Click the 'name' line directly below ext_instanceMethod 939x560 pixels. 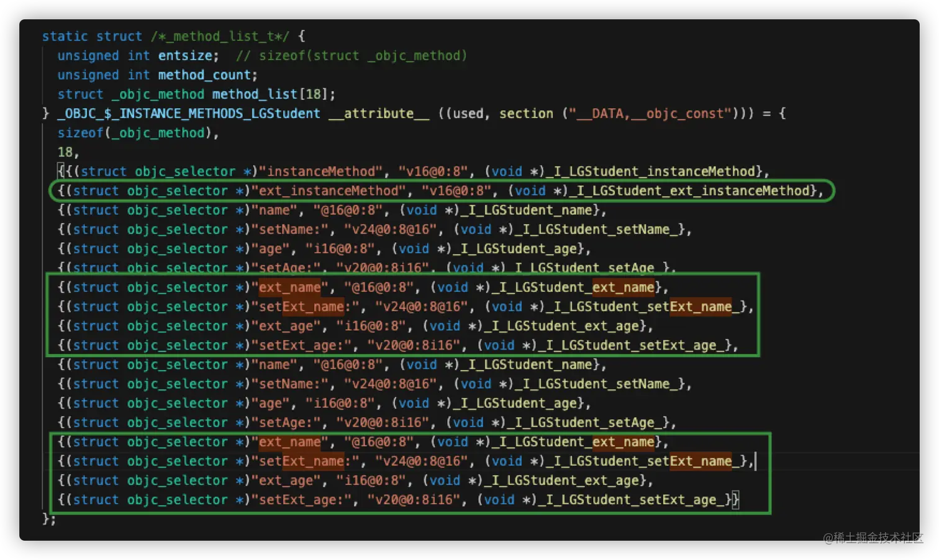click(x=332, y=210)
